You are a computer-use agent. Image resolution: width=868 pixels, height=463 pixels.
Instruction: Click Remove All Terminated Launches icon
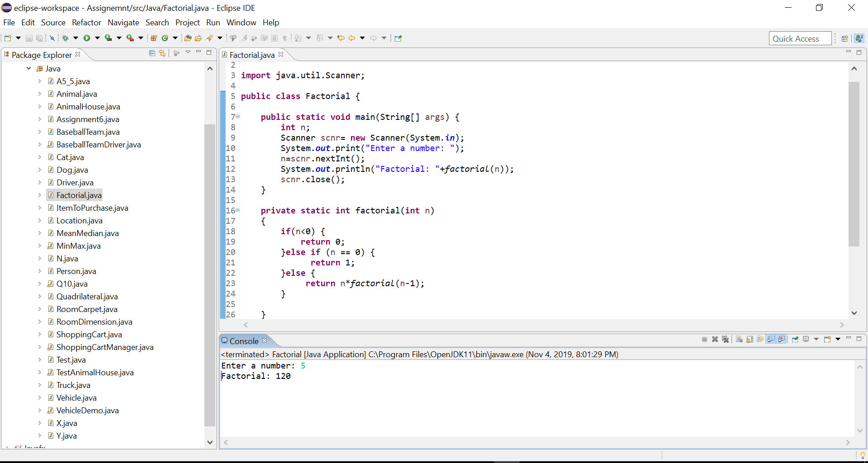click(726, 340)
